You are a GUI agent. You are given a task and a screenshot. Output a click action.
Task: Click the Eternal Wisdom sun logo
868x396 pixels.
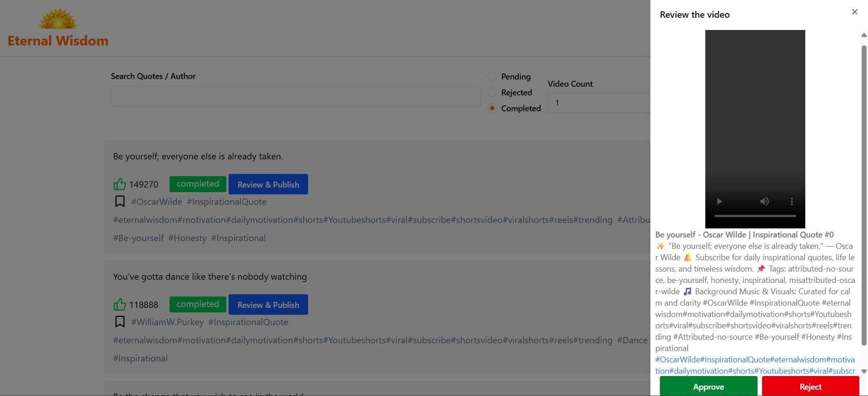point(58,19)
